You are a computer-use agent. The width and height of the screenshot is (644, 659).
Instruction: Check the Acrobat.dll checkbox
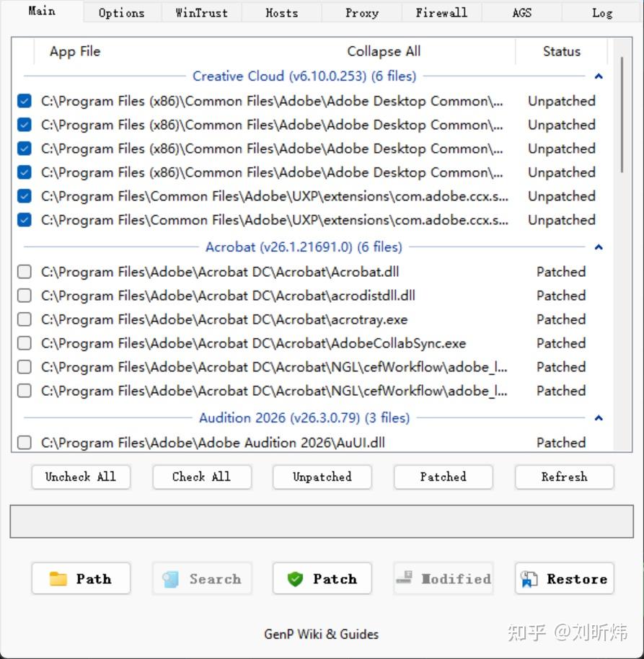coord(25,272)
